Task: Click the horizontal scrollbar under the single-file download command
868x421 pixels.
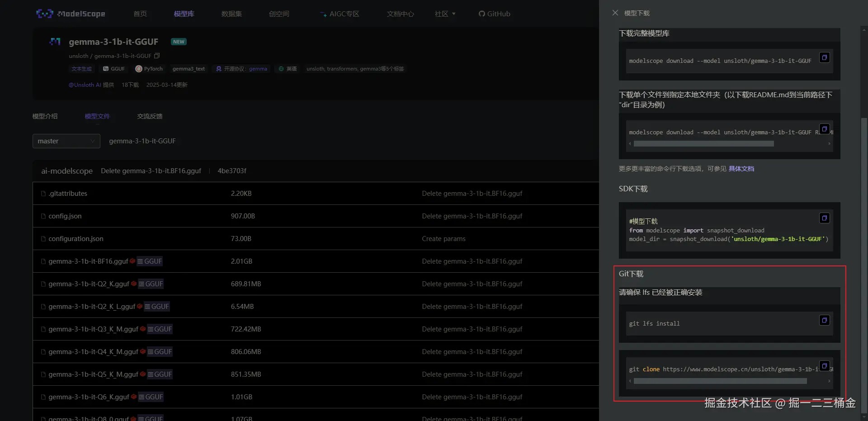Action: coord(704,144)
